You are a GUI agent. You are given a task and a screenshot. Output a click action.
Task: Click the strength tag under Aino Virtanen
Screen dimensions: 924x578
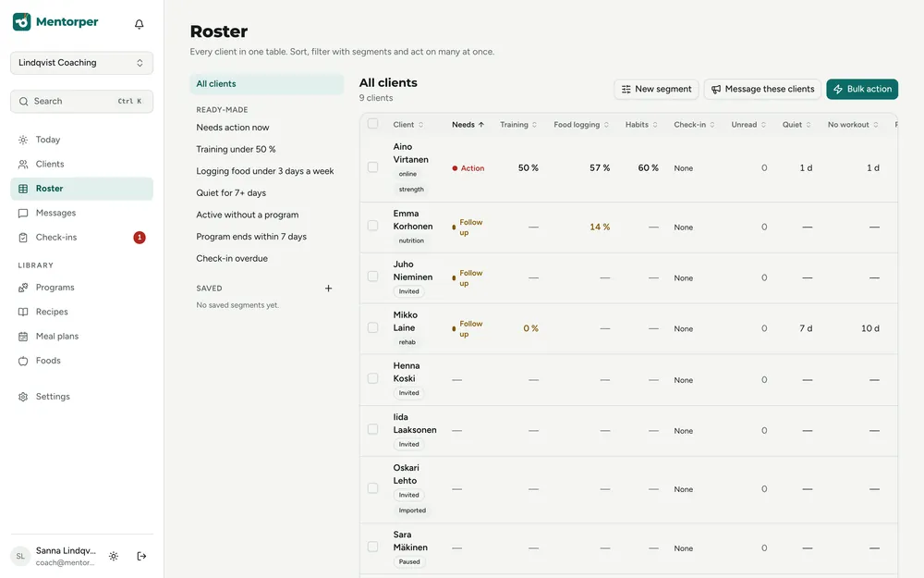pyautogui.click(x=411, y=190)
